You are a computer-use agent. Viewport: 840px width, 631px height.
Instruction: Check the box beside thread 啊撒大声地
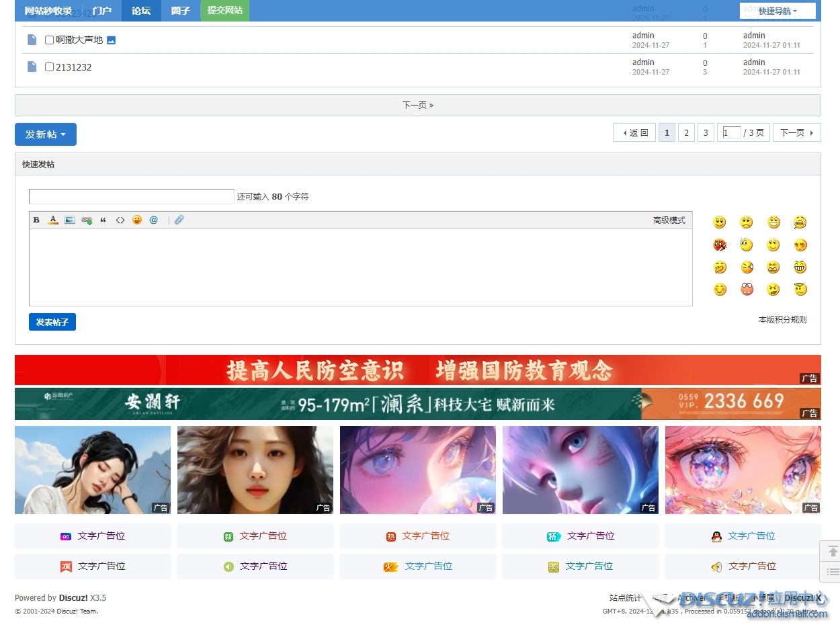click(x=49, y=40)
